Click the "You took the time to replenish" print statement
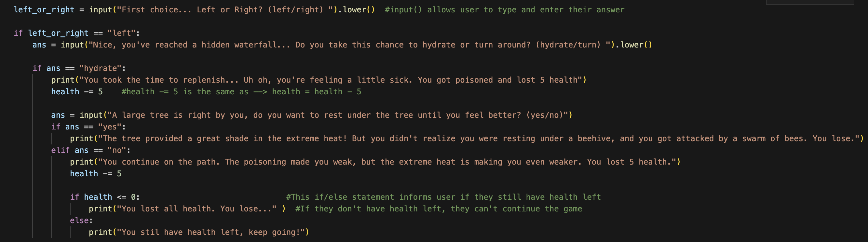The width and height of the screenshot is (868, 242). click(x=319, y=80)
